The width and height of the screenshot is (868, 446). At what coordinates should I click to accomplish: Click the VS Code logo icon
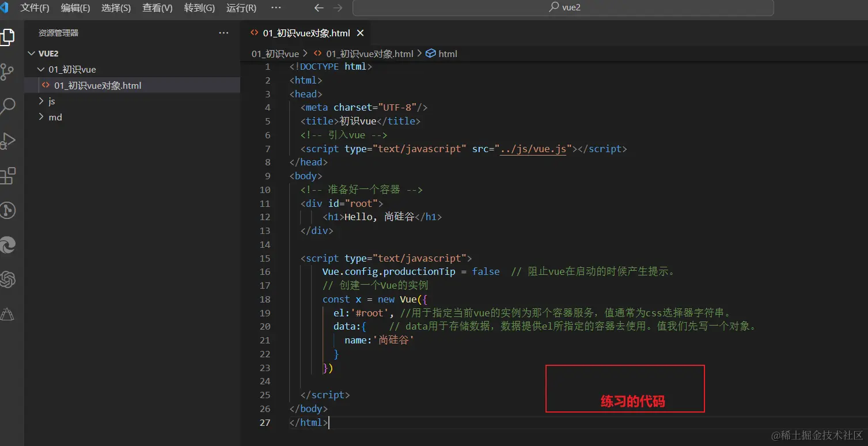coord(4,8)
